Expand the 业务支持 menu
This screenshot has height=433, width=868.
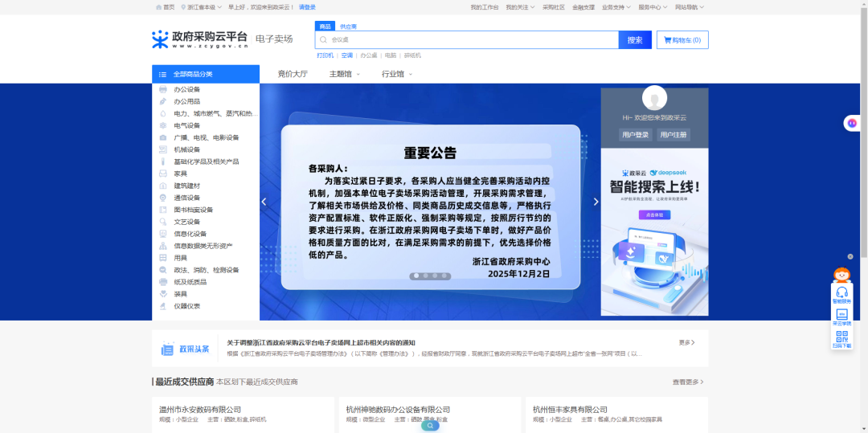click(616, 7)
